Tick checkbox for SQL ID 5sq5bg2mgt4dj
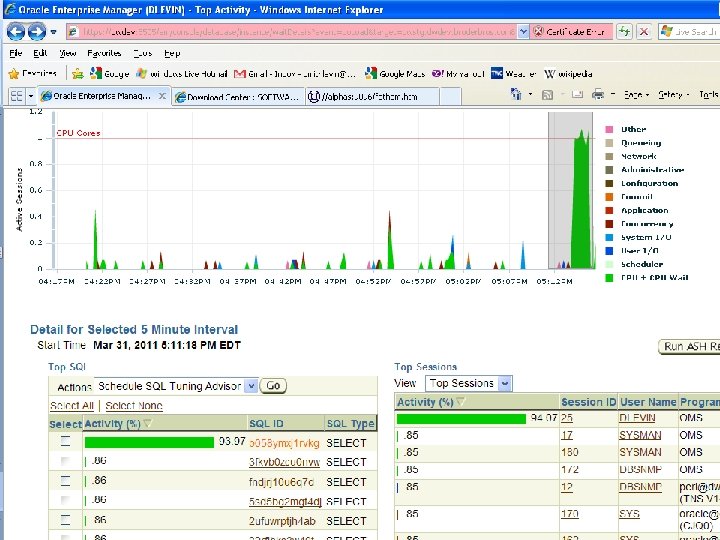Viewport: 720px width, 540px height. click(x=66, y=501)
